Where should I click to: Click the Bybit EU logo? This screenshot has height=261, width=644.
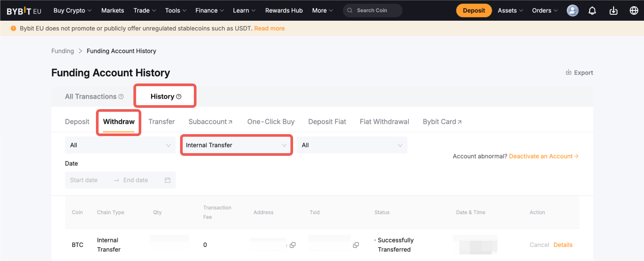(x=24, y=11)
